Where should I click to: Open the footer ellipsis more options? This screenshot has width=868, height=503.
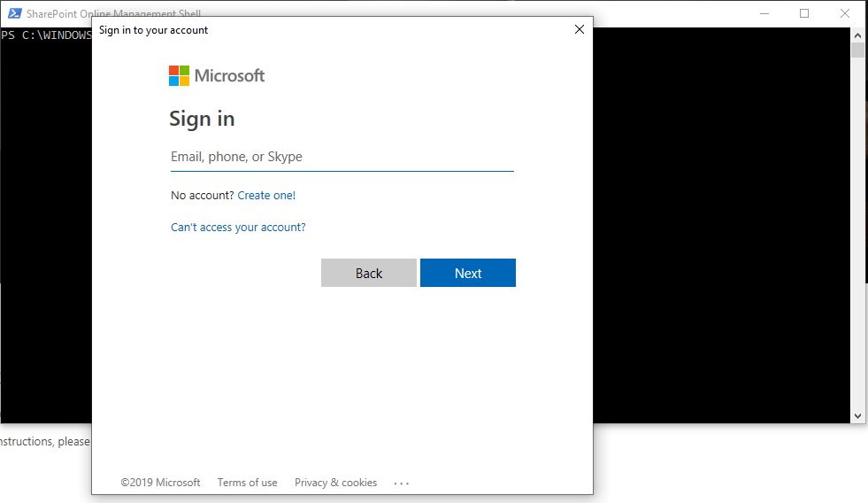pos(402,484)
